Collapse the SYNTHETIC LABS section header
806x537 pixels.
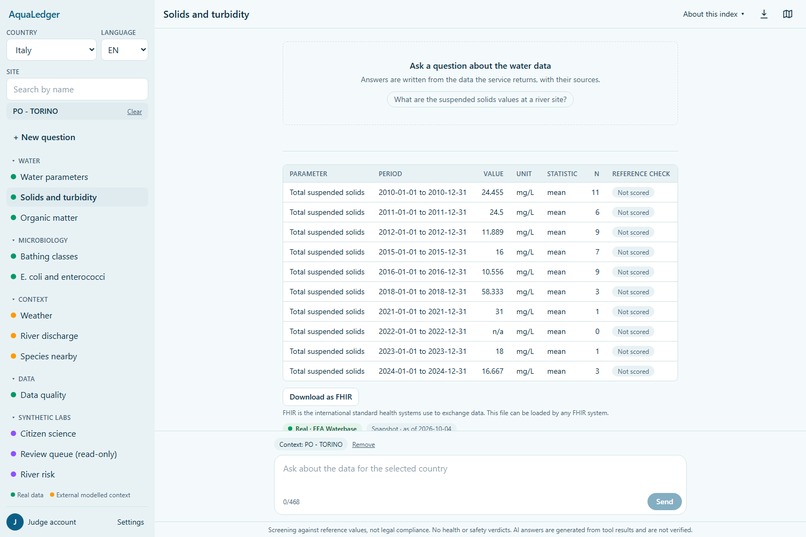coord(42,417)
